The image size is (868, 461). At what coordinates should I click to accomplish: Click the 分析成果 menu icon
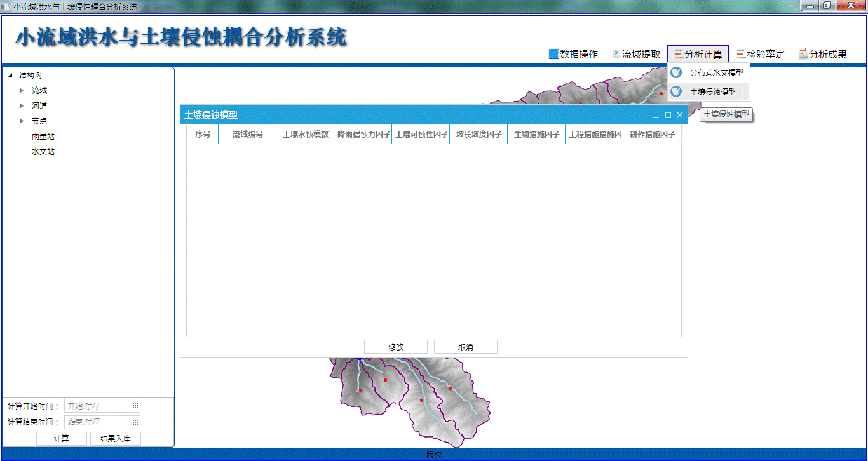point(803,54)
